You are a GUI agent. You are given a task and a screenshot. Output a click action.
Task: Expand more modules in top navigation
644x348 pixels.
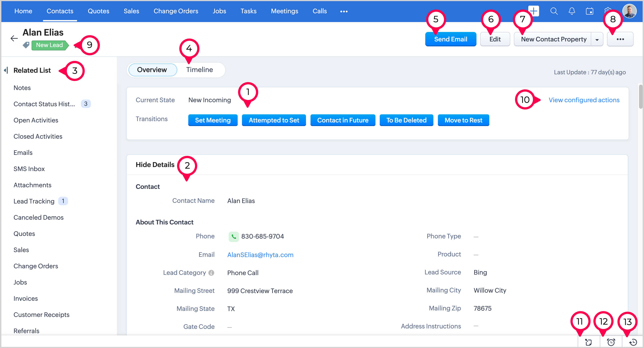point(344,11)
